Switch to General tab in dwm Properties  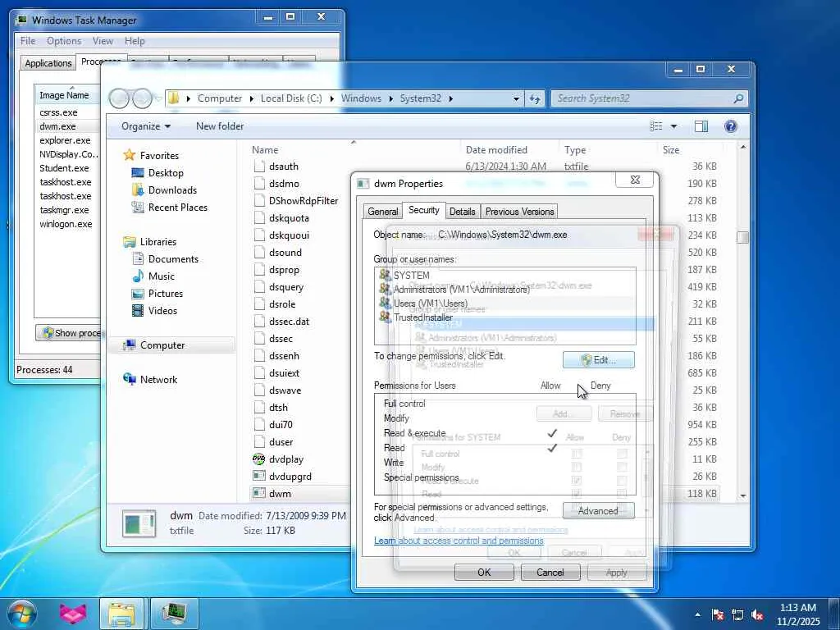click(382, 212)
